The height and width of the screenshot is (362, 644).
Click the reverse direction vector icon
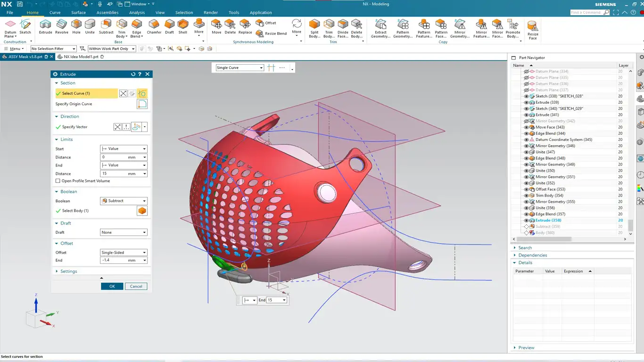[117, 127]
